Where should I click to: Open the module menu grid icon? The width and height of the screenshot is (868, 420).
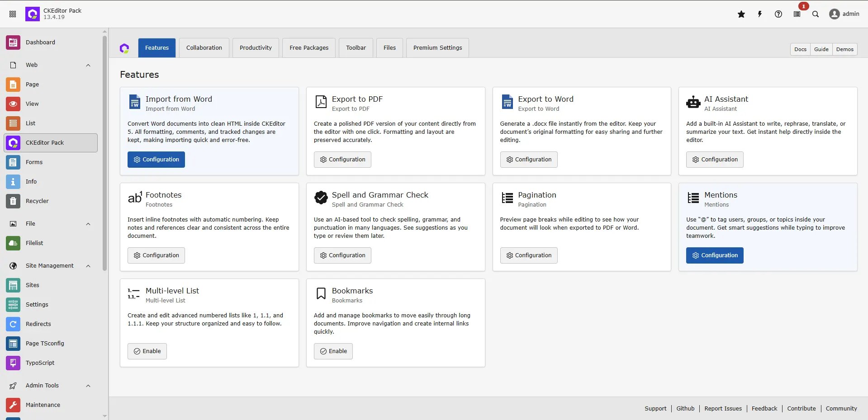(13, 14)
